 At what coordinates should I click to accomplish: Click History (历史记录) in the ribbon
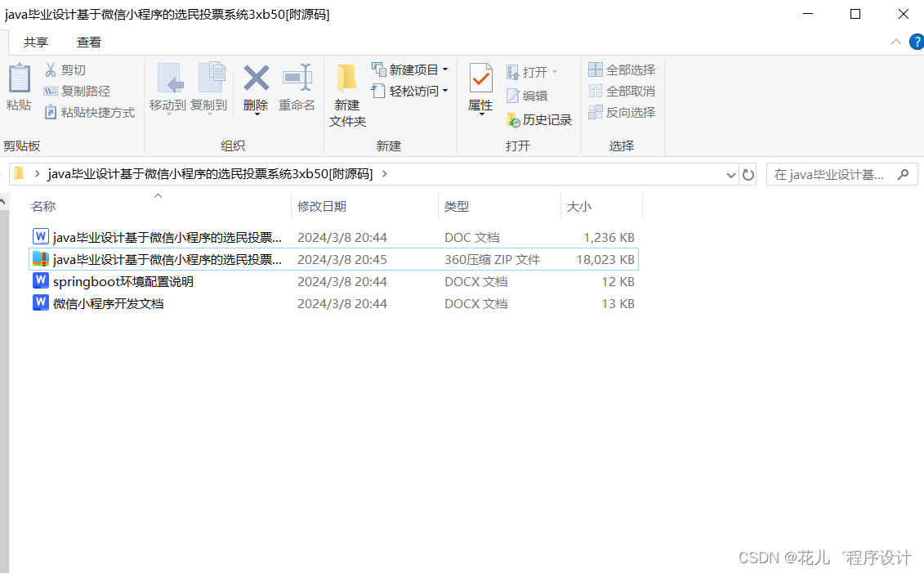[539, 120]
